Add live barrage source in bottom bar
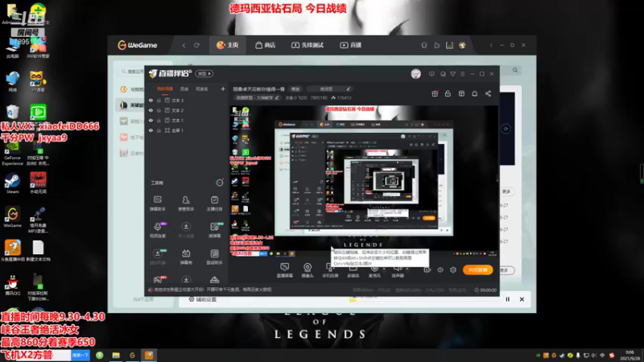Image resolution: width=644 pixels, height=362 pixels. click(x=284, y=269)
